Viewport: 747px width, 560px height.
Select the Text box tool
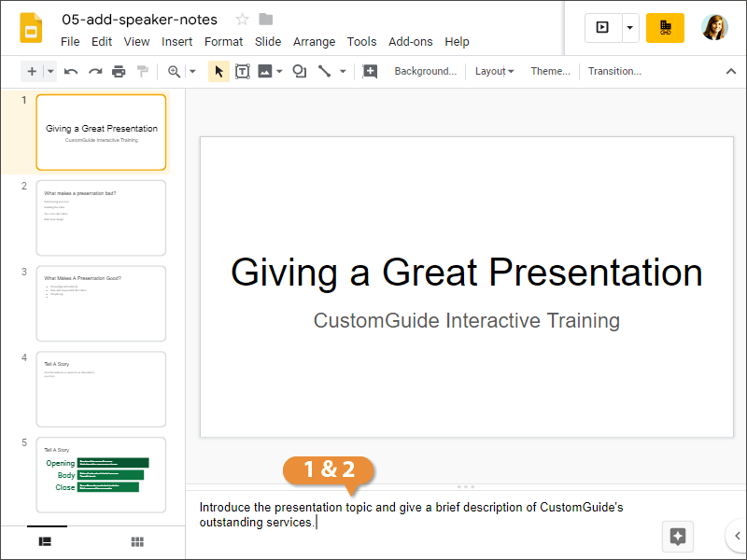[242, 71]
